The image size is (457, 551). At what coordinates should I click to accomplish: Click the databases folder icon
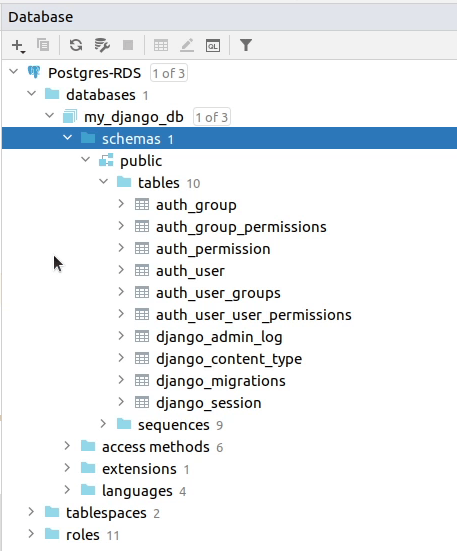click(52, 94)
